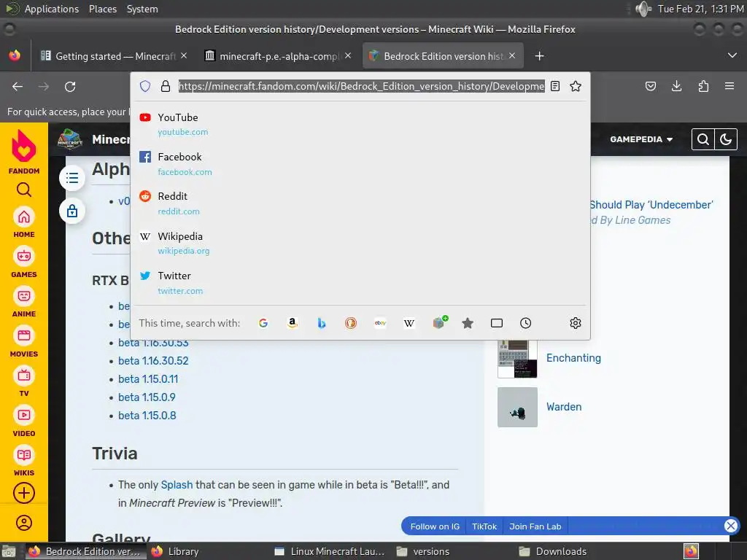Switch to versions folder in taskbar
747x560 pixels.
423,551
